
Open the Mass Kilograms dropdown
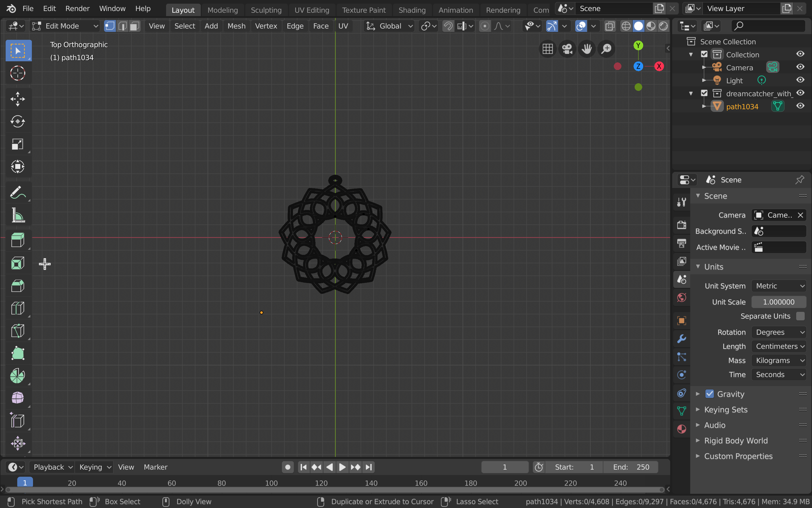point(779,360)
